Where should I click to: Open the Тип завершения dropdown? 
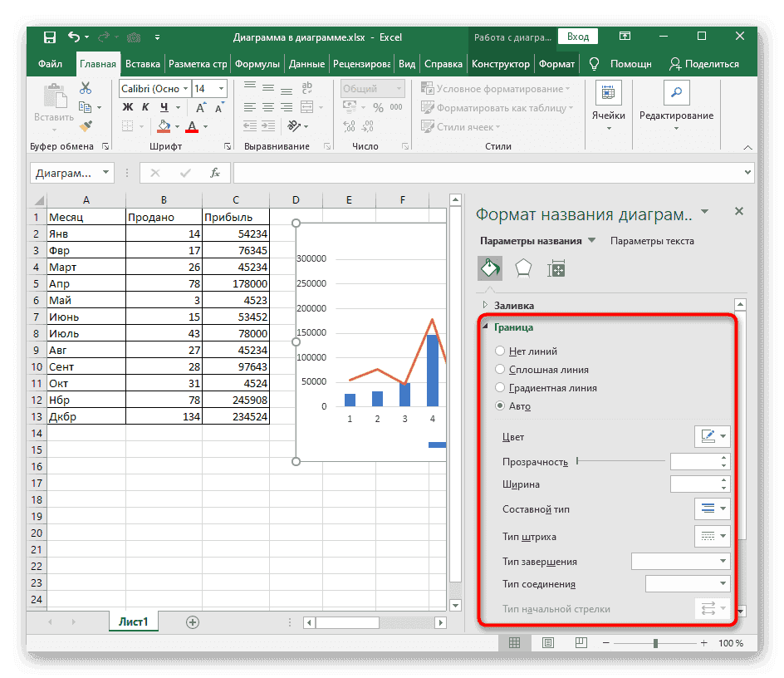[680, 562]
